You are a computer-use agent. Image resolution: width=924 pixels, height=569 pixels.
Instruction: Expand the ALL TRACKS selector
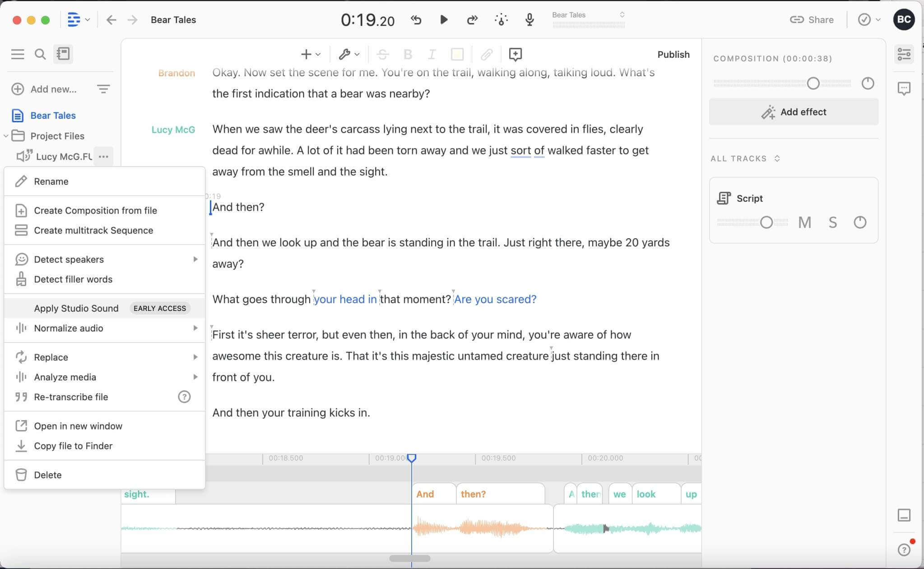pyautogui.click(x=745, y=158)
